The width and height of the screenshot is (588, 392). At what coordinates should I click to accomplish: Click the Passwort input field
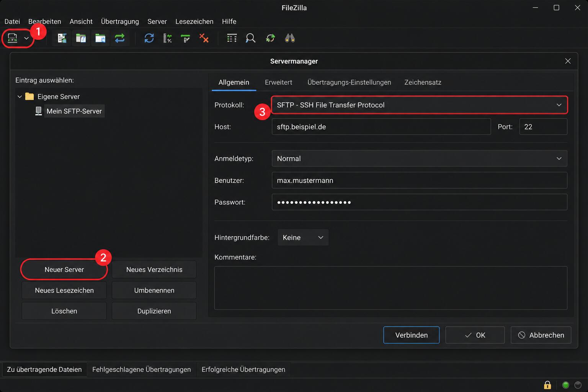point(419,202)
